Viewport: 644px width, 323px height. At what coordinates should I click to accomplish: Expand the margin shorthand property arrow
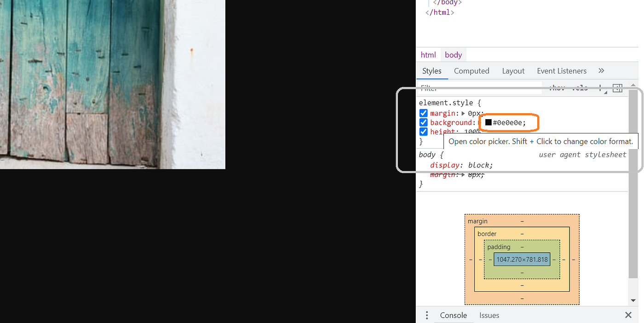tap(464, 113)
